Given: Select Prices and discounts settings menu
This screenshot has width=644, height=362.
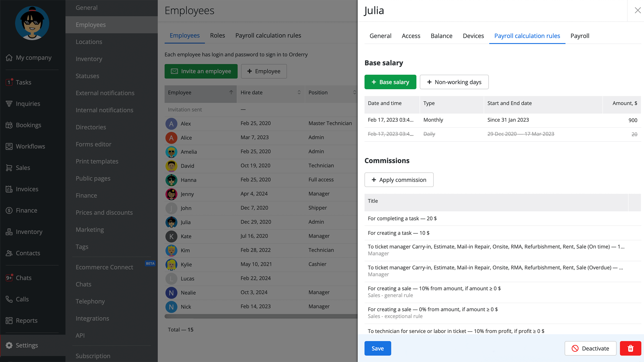Looking at the screenshot, I should tap(104, 213).
